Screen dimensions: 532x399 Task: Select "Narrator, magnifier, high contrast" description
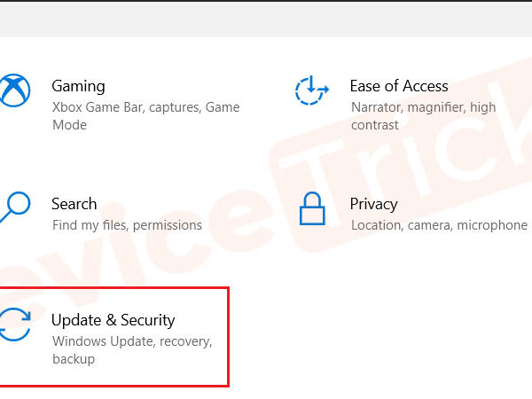pyautogui.click(x=424, y=116)
